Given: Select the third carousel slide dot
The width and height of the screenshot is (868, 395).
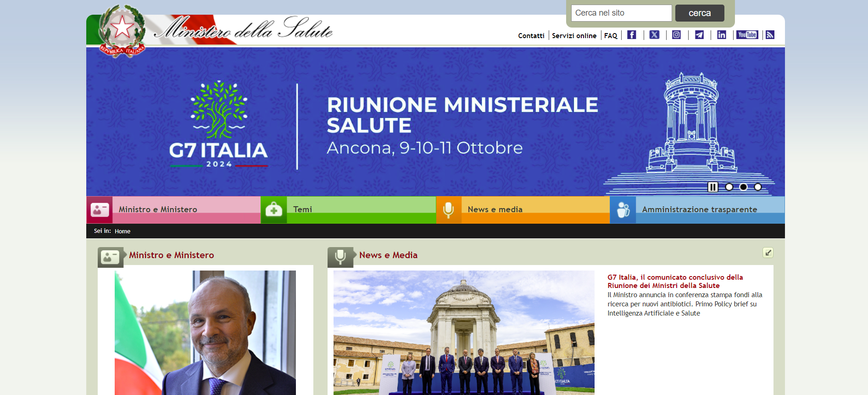Looking at the screenshot, I should click(758, 187).
